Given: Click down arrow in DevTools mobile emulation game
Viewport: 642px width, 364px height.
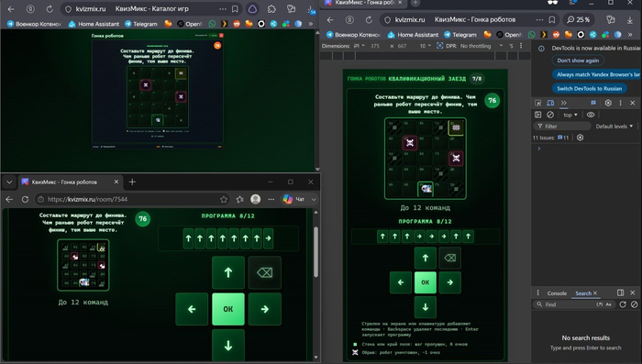Looking at the screenshot, I should [425, 307].
